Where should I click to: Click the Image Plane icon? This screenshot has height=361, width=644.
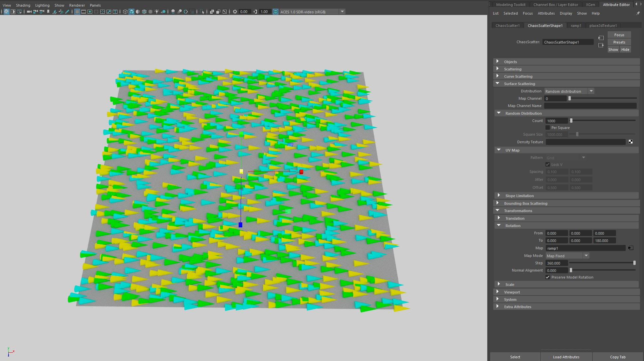55,12
